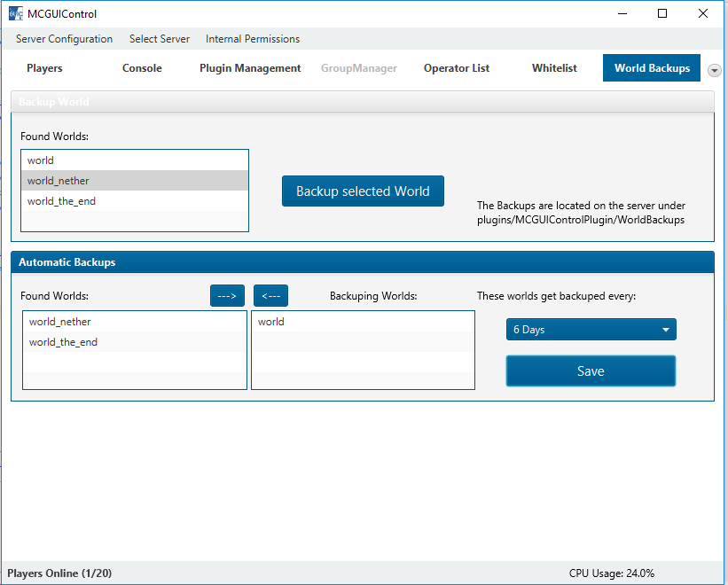Expand the Backup World panel header
The height and width of the screenshot is (585, 728).
[362, 102]
